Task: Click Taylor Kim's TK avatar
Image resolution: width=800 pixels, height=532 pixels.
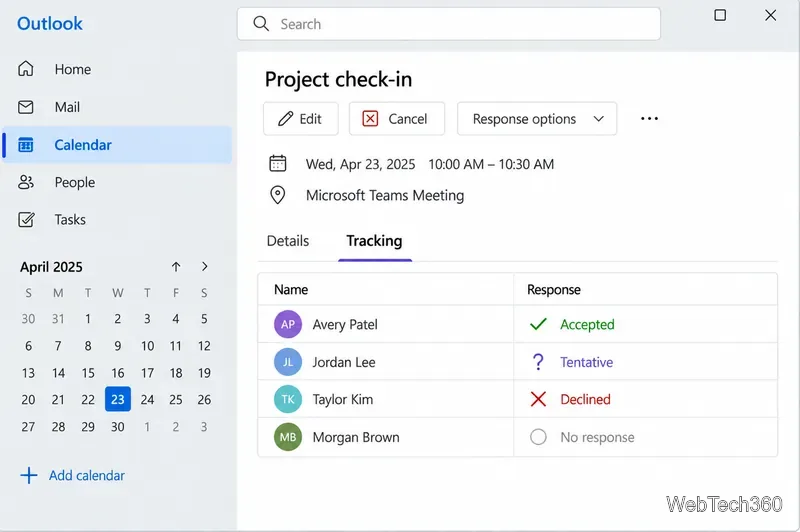Action: tap(288, 399)
